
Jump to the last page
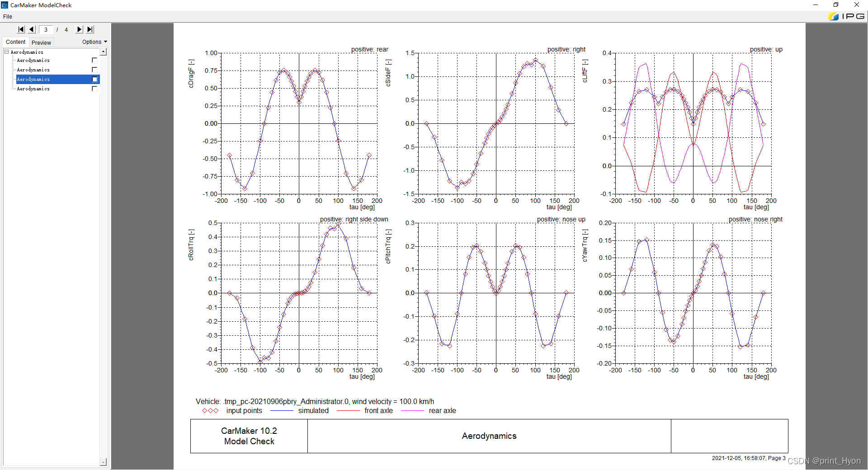pyautogui.click(x=90, y=29)
